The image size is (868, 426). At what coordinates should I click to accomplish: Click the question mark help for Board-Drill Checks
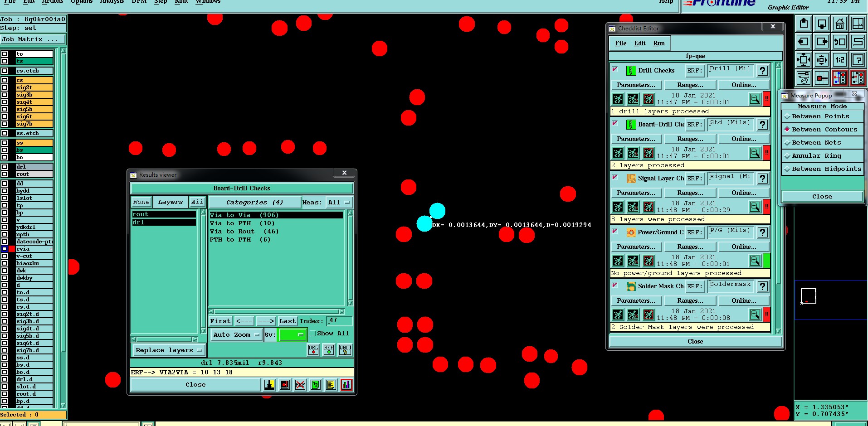click(x=763, y=125)
